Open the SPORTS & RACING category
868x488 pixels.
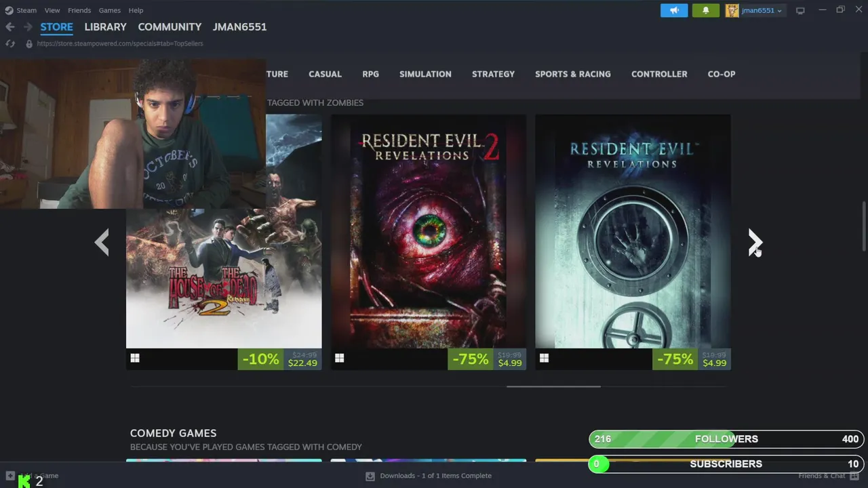pos(573,74)
